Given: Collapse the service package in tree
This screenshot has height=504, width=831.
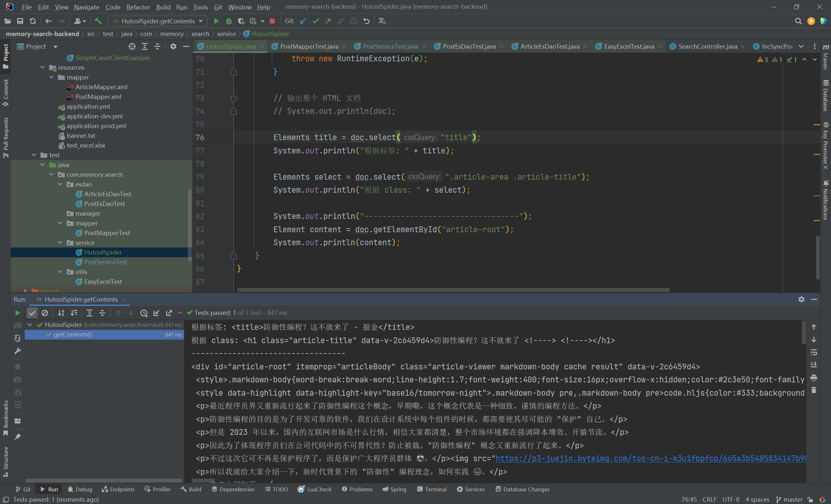Looking at the screenshot, I should (x=60, y=243).
